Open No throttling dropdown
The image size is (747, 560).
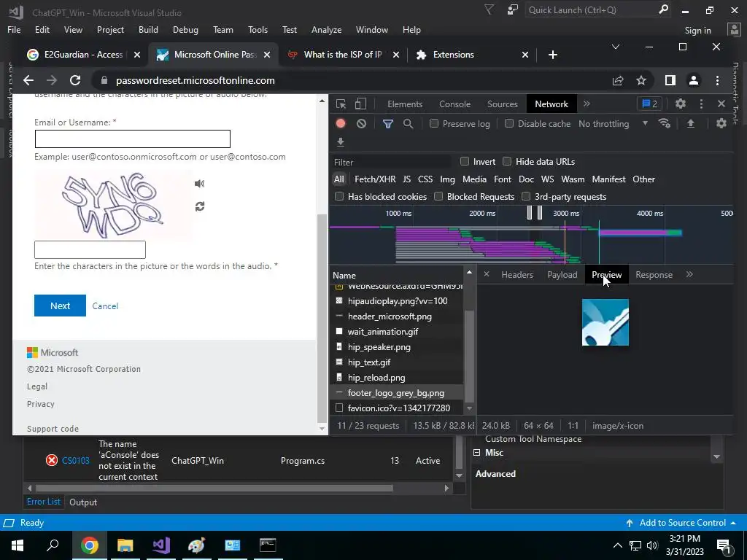pyautogui.click(x=613, y=124)
